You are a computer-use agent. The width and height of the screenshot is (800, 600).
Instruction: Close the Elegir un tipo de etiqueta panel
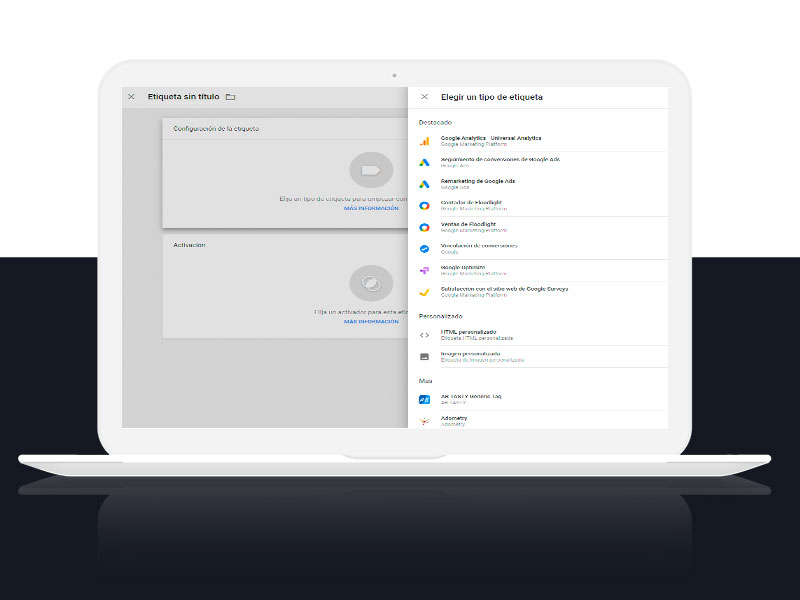[424, 96]
